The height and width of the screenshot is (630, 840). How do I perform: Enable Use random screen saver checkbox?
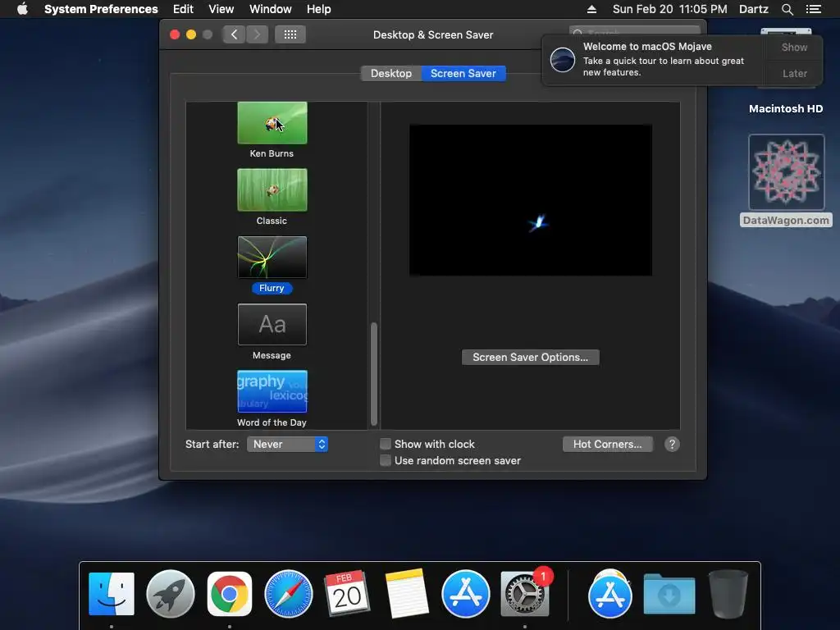point(386,461)
